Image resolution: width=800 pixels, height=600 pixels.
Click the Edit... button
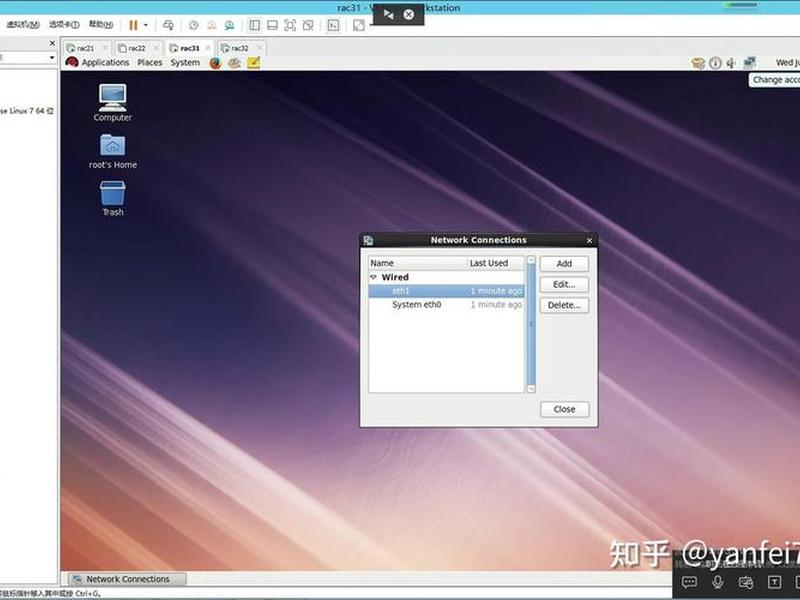click(564, 285)
